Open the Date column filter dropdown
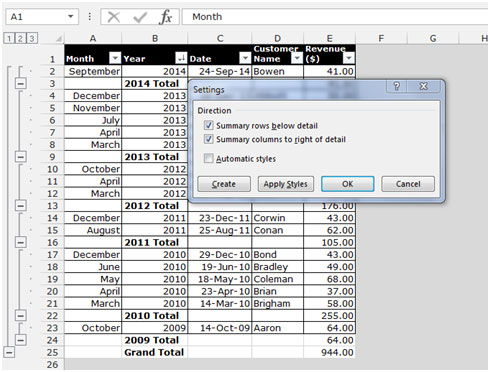 tap(245, 58)
